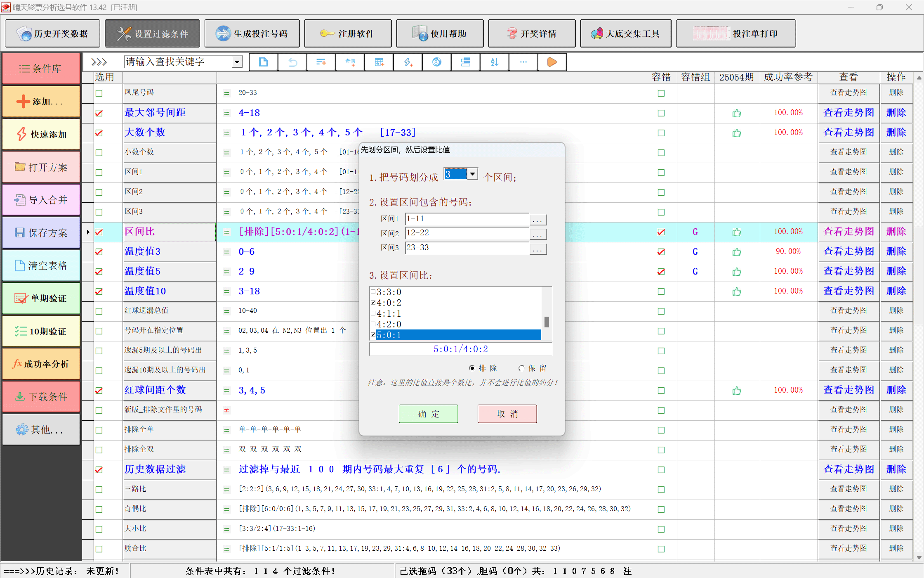Switch to 生成投注号码 tab
Screen dimensions: 924x578
tap(252, 34)
